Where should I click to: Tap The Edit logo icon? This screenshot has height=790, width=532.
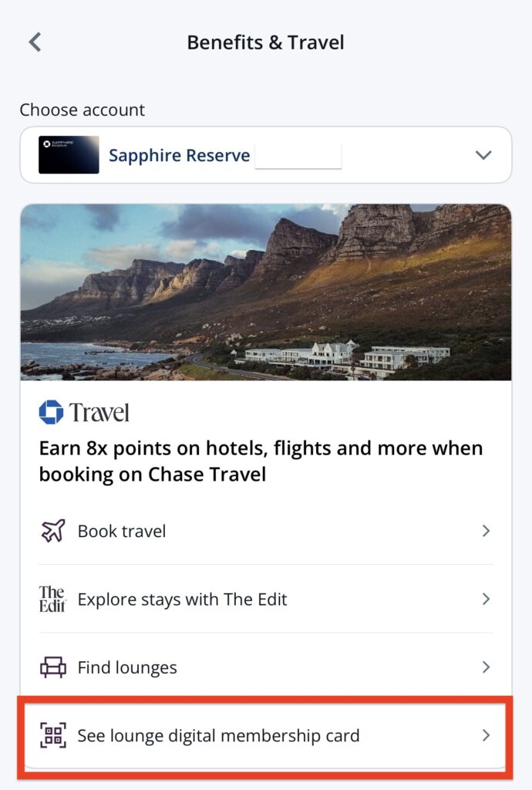(x=52, y=599)
